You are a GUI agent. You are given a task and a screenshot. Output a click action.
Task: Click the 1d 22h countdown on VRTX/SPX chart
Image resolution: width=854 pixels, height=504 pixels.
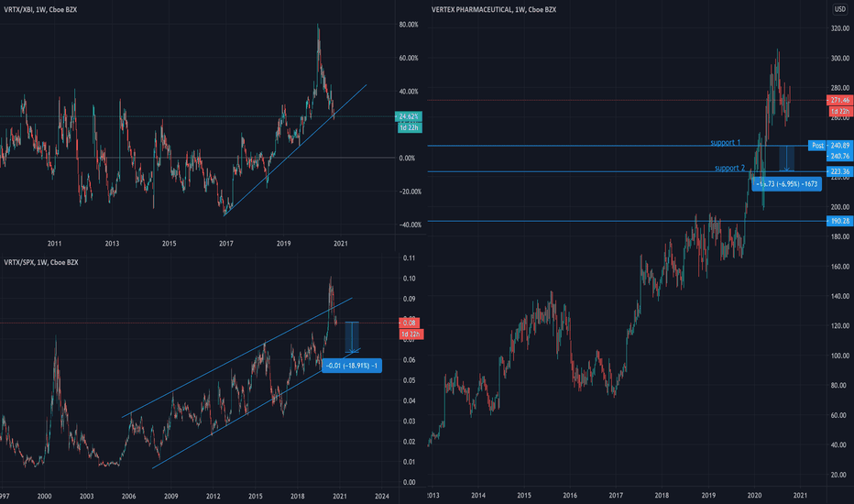[x=411, y=334]
